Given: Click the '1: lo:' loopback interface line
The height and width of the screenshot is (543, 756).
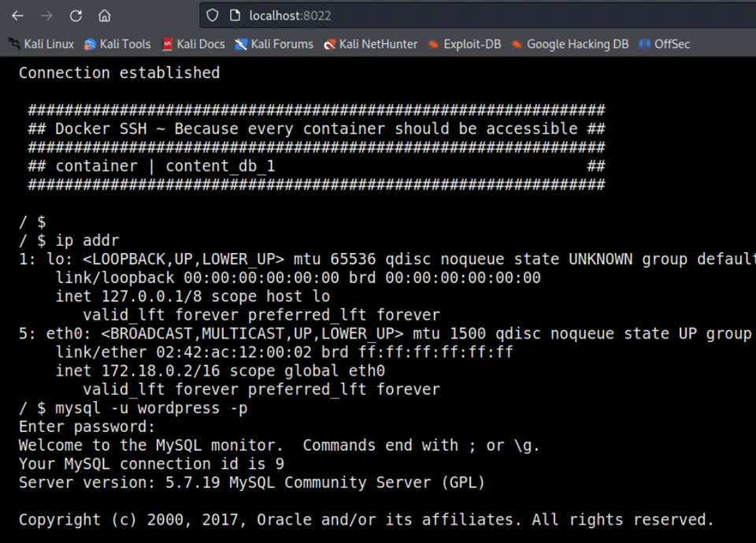Looking at the screenshot, I should click(x=387, y=259).
